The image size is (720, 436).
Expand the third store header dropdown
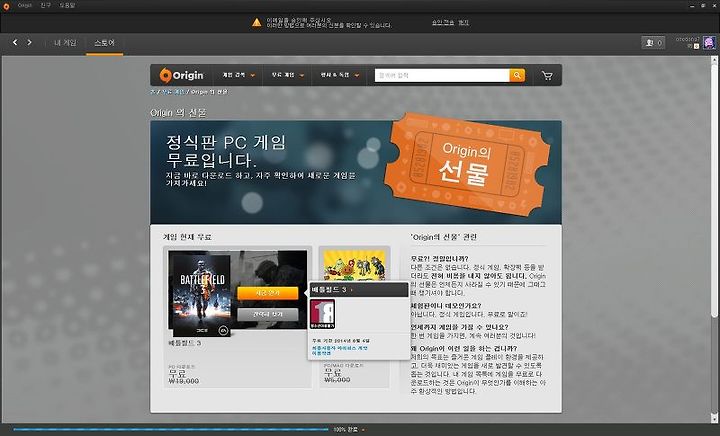pos(340,75)
